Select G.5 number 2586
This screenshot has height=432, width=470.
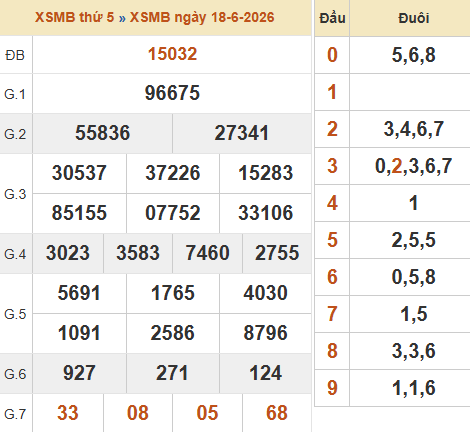pyautogui.click(x=173, y=333)
